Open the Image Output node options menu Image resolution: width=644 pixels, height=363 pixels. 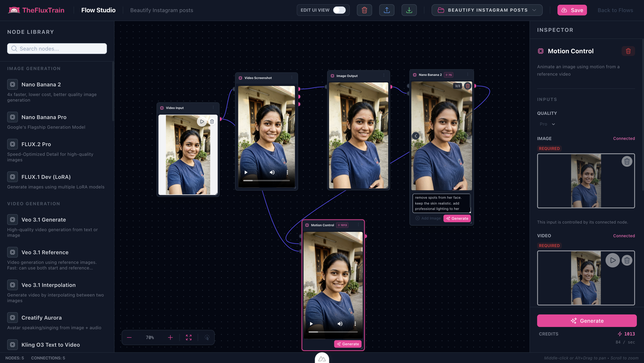coord(384,75)
